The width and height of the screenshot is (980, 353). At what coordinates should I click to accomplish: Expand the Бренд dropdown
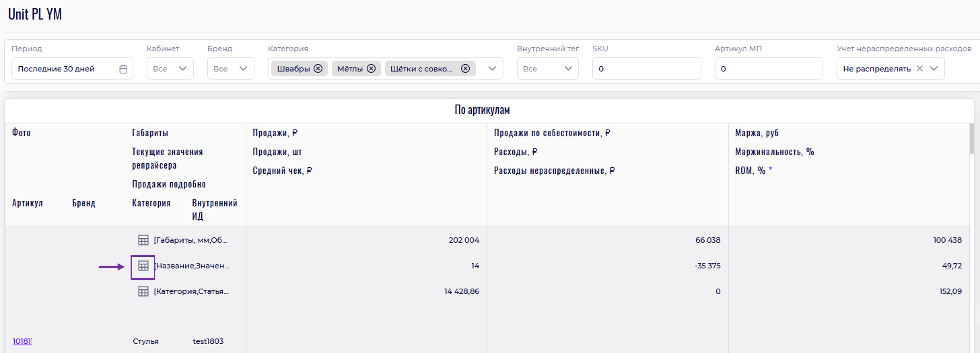(x=243, y=68)
